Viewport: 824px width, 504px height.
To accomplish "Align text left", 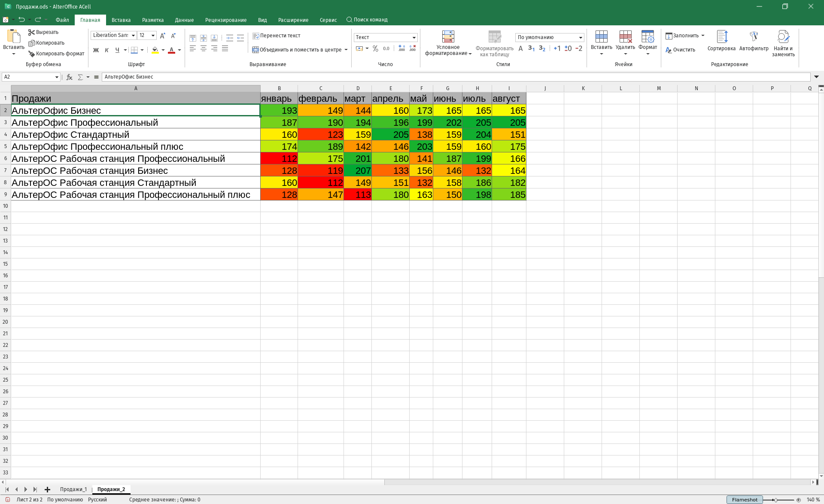I will (193, 49).
